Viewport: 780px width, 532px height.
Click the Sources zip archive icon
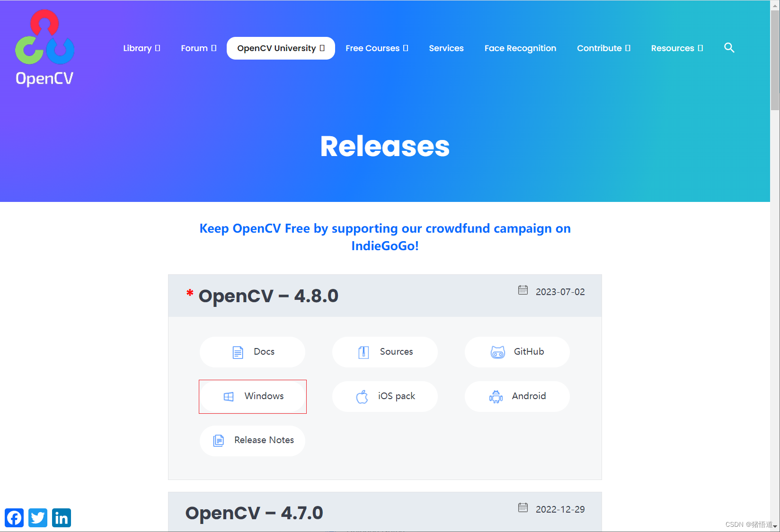(x=363, y=352)
